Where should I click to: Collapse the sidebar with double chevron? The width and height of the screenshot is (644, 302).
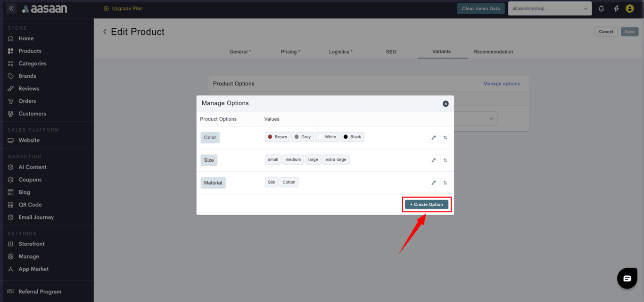pyautogui.click(x=11, y=8)
